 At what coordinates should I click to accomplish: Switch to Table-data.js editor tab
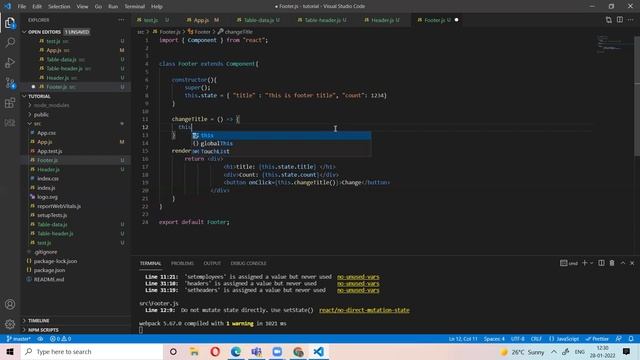[260, 20]
